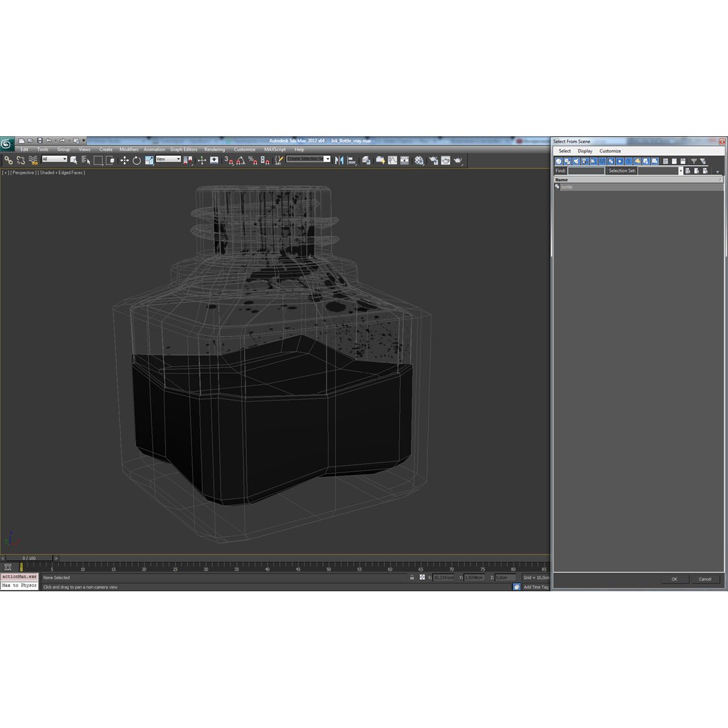
Task: Toggle the Angle Snap button
Action: coord(241,160)
